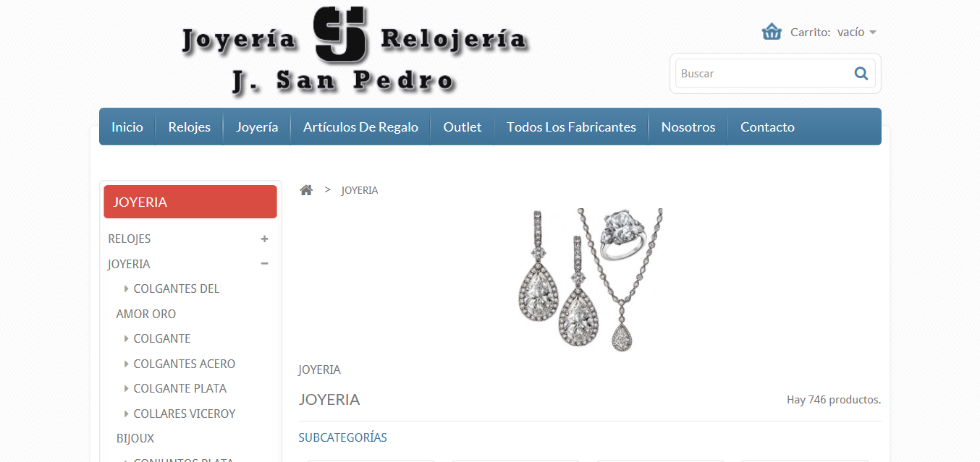Viewport: 980px width, 462px height.
Task: Go to the Outlet menu section
Action: click(x=462, y=127)
